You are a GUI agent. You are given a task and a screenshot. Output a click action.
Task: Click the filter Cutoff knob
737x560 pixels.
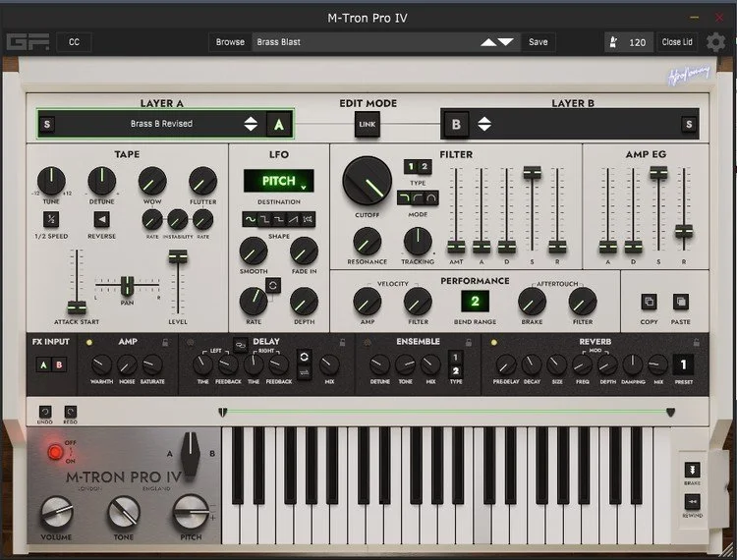pyautogui.click(x=368, y=182)
